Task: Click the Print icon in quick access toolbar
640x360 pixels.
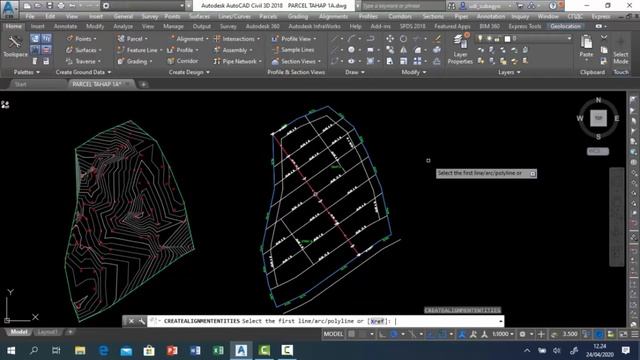Action: (x=61, y=6)
